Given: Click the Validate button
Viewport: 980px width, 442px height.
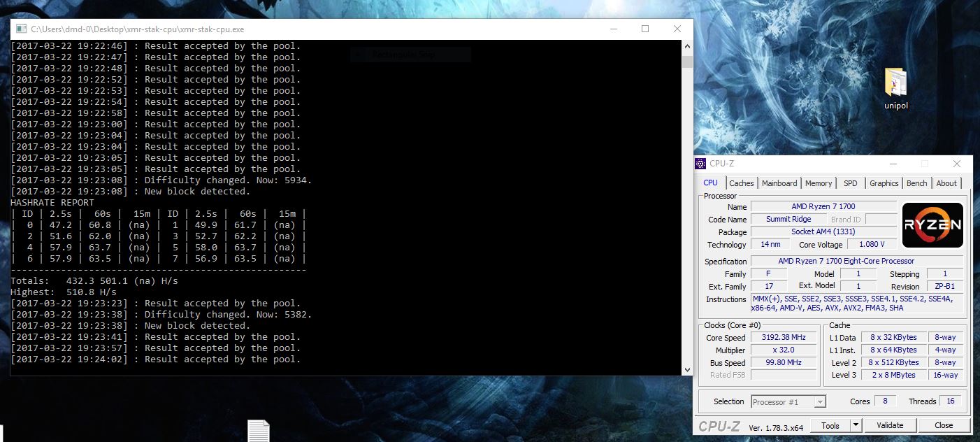Looking at the screenshot, I should coord(889,425).
